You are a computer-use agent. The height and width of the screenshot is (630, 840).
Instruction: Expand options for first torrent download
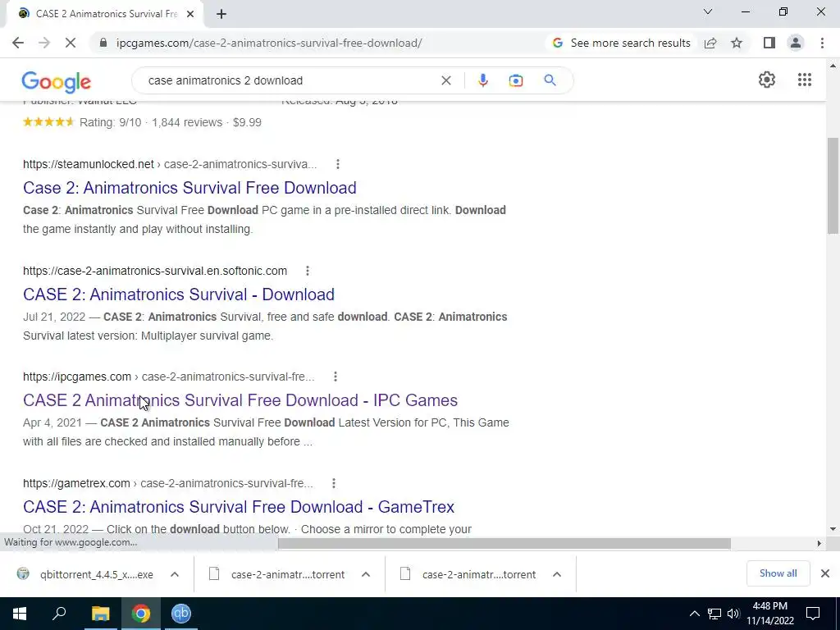(x=365, y=574)
